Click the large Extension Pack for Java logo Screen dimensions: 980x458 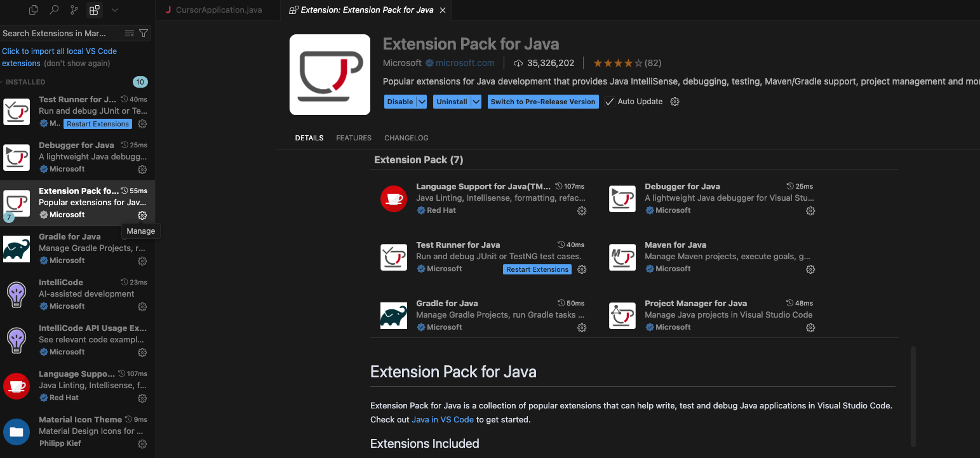pyautogui.click(x=330, y=74)
